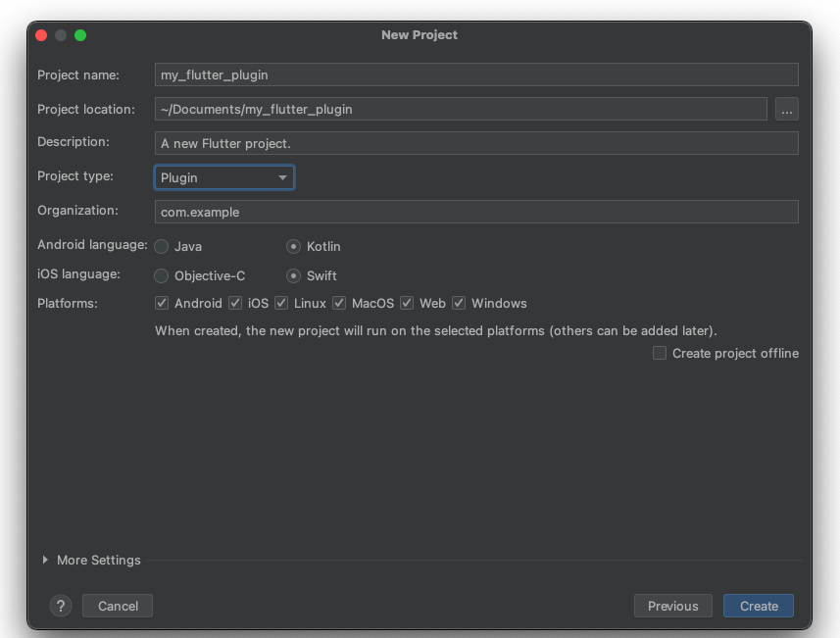Uncheck the MacOS platform checkbox
840x638 pixels.
[339, 304]
